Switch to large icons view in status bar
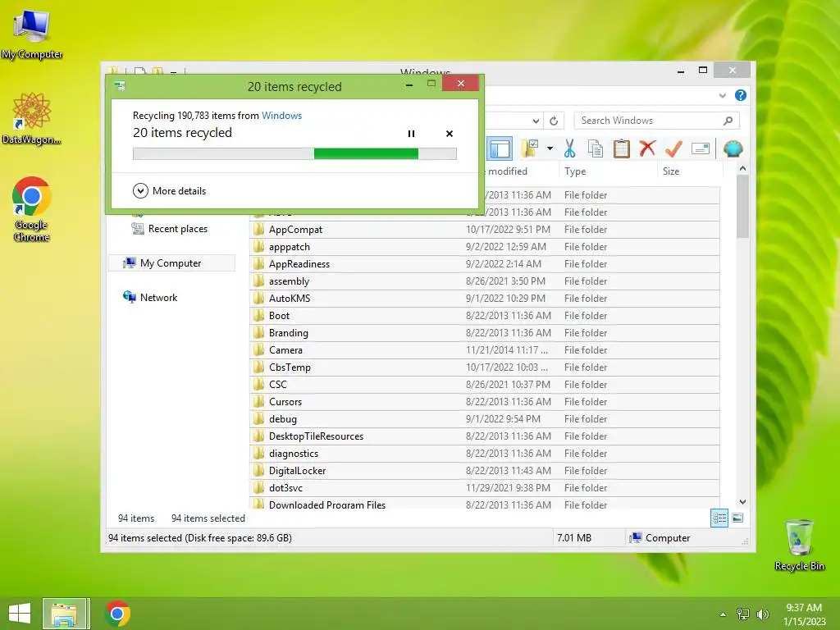Screen dimensions: 840x630 tap(737, 518)
